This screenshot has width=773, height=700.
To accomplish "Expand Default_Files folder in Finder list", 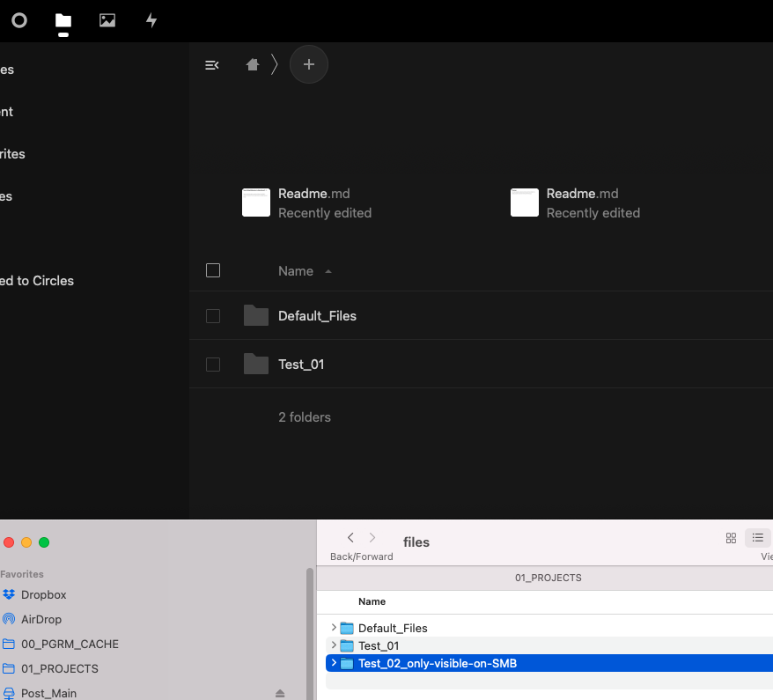I will (334, 628).
